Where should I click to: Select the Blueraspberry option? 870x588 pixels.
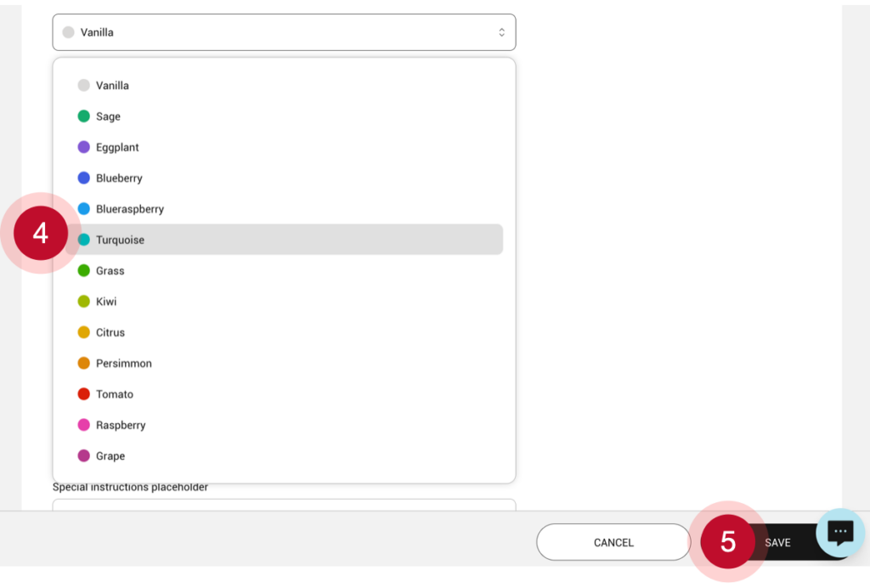(x=129, y=209)
